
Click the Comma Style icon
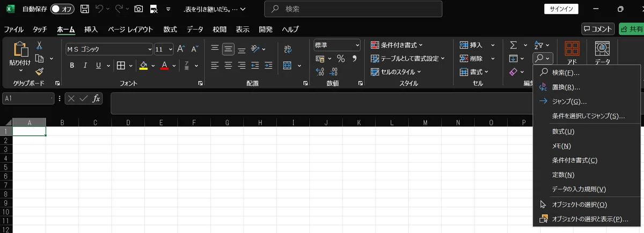pyautogui.click(x=355, y=59)
